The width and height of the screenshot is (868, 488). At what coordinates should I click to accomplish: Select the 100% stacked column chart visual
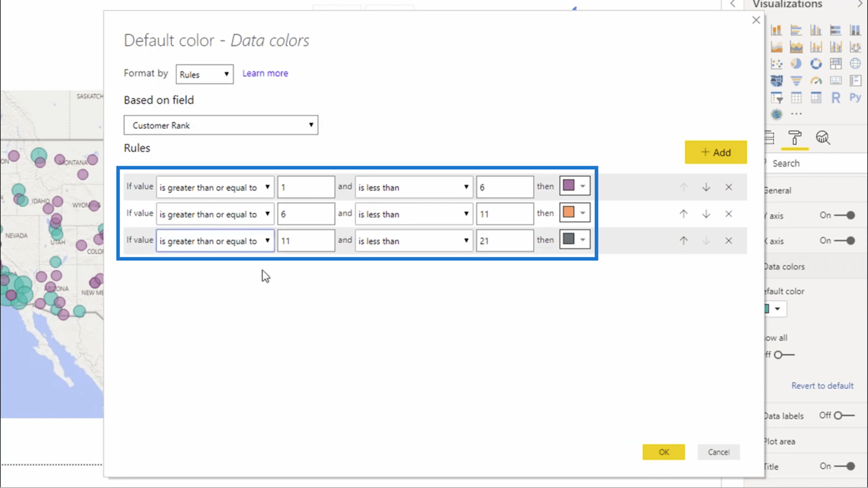pyautogui.click(x=856, y=30)
